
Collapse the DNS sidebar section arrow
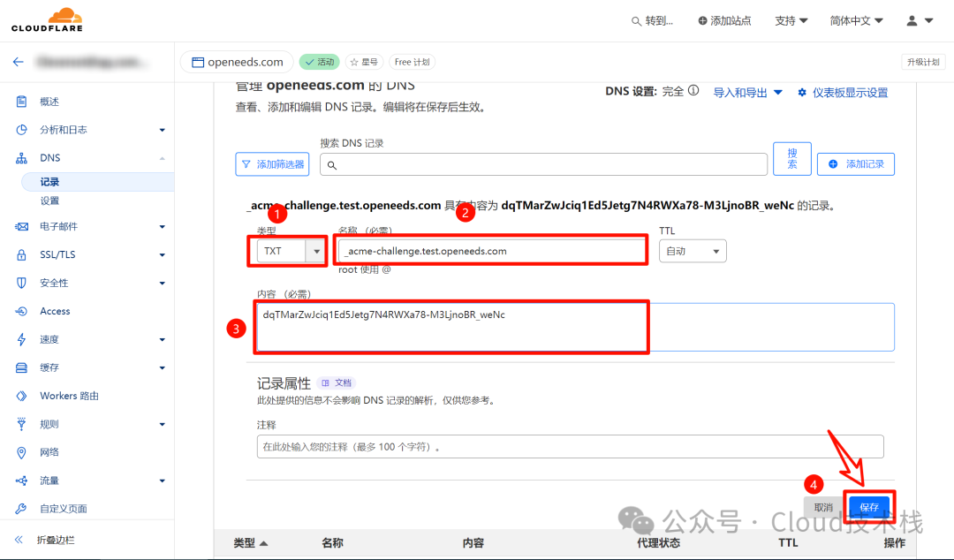(x=162, y=158)
